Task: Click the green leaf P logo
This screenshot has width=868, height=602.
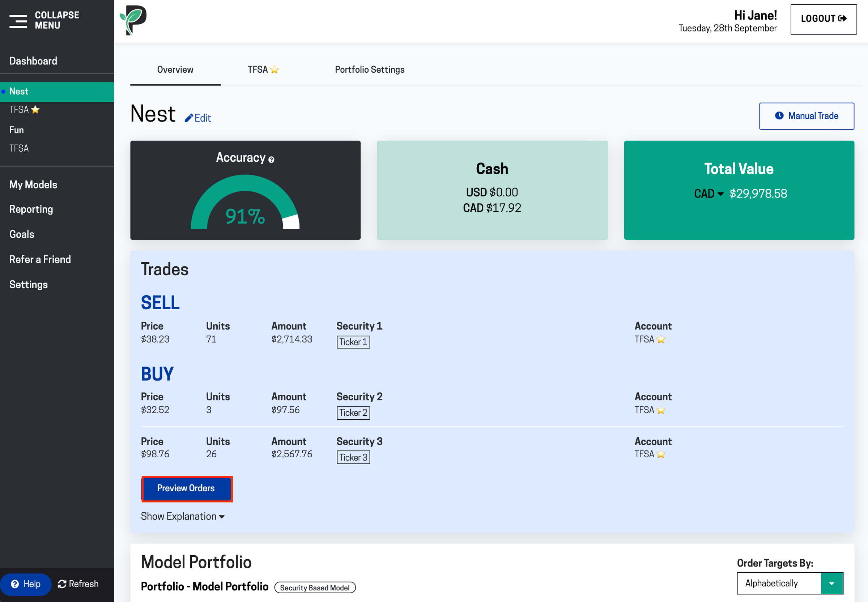Action: 133,20
